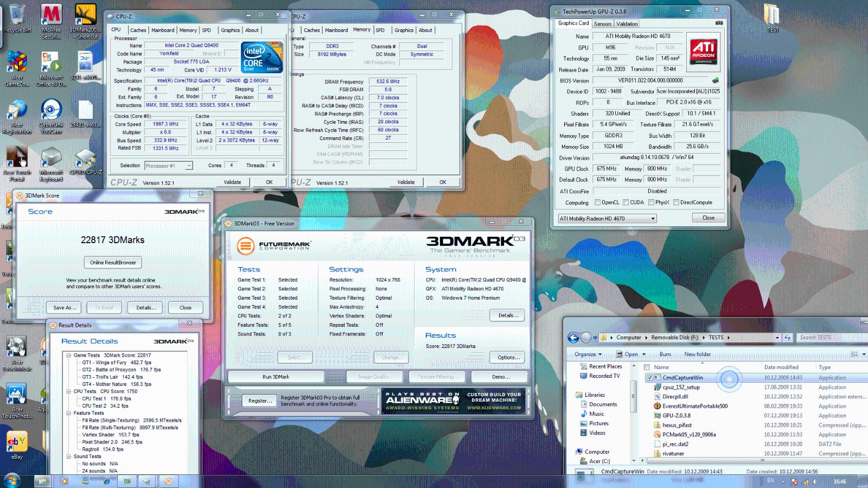The image size is (868, 488).
Task: Click the Options button in 3DMark03 Results
Action: point(508,357)
